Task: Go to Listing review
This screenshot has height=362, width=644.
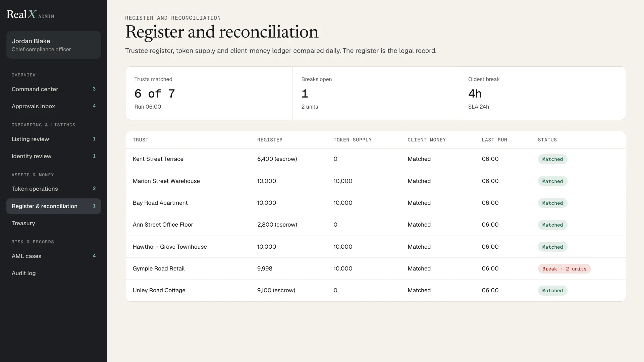Action: coord(54,139)
